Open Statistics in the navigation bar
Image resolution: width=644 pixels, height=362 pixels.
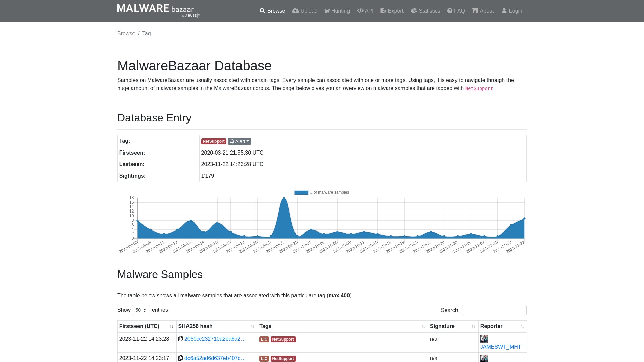425,11
